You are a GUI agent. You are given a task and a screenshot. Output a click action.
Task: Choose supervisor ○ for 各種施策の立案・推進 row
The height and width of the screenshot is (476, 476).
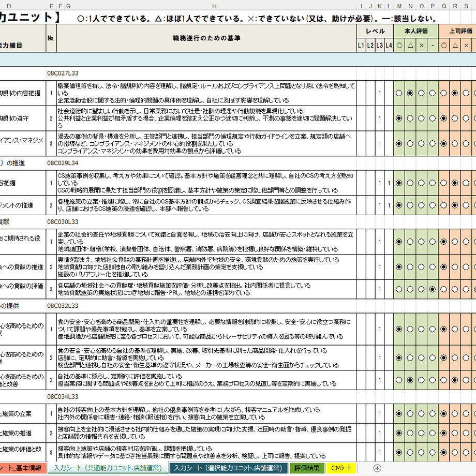click(443, 205)
